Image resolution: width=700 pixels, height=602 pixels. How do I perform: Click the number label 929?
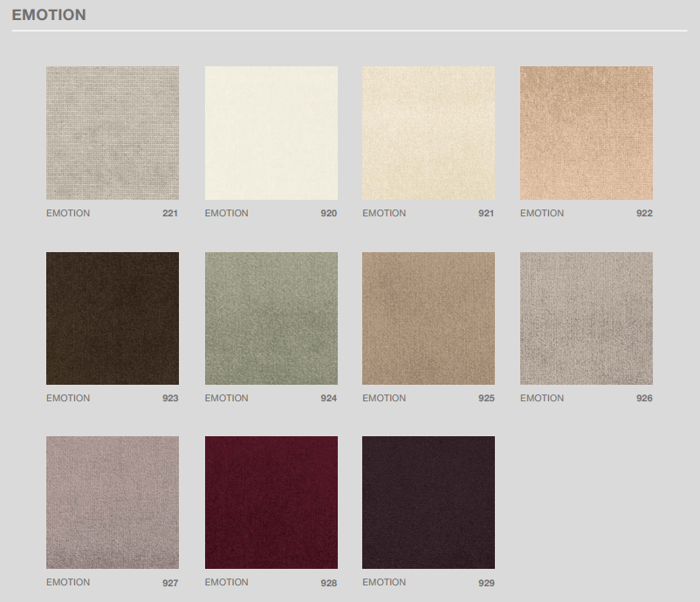486,583
